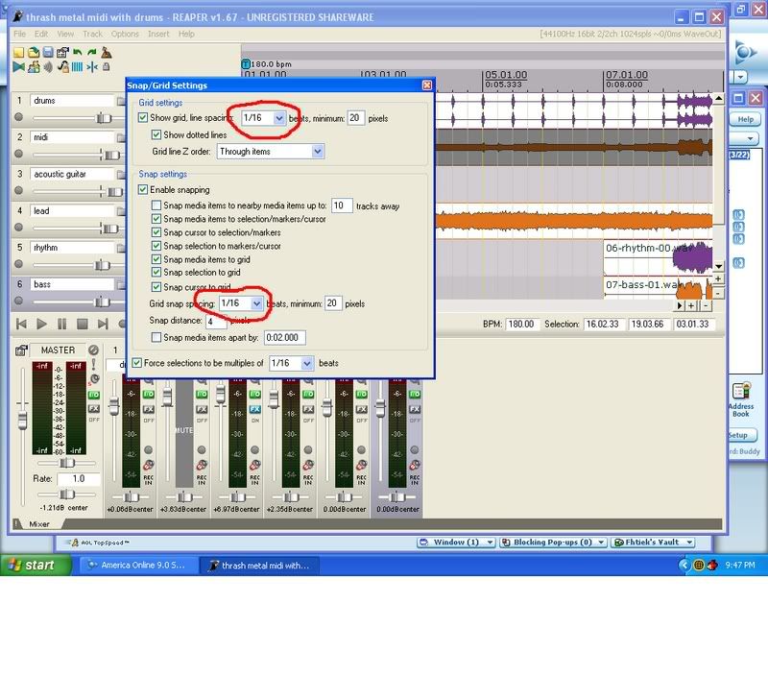Image resolution: width=768 pixels, height=700 pixels.
Task: Open the Options menu
Action: [125, 34]
